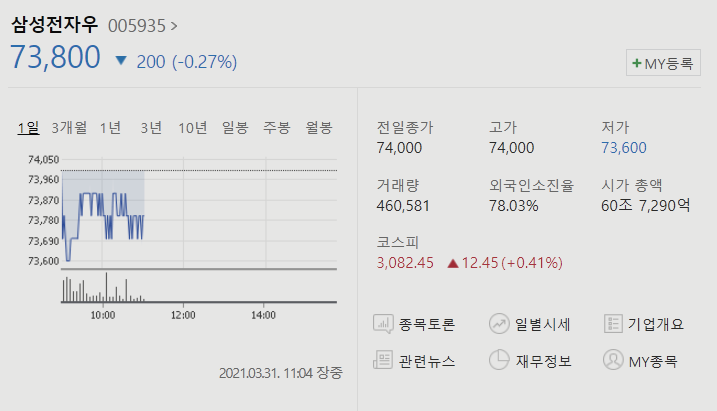Switch to the 3년 chart tab
The image size is (717, 411).
pos(151,128)
